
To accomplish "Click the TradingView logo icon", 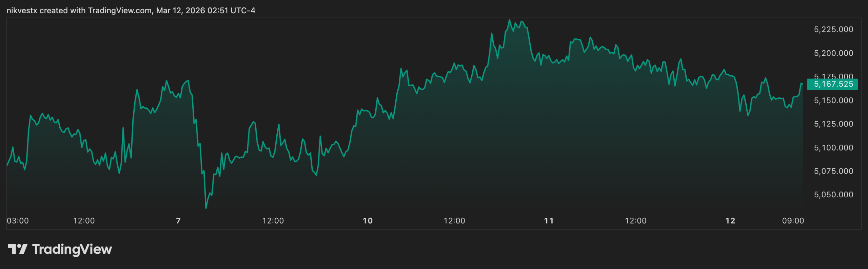I will (x=17, y=249).
